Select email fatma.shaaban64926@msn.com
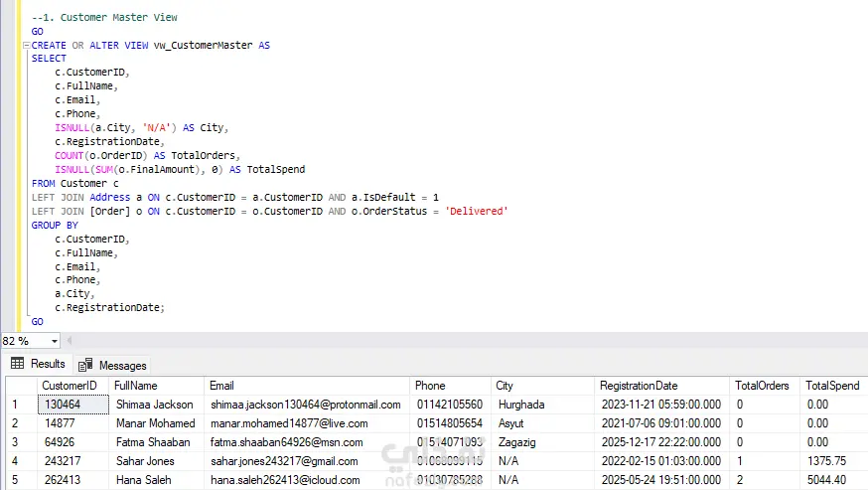 pos(287,442)
